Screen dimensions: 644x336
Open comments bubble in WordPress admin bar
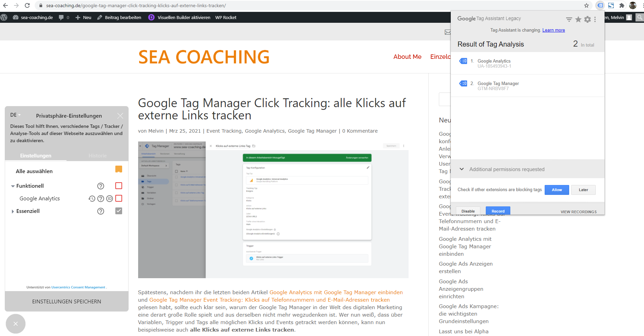coord(64,17)
